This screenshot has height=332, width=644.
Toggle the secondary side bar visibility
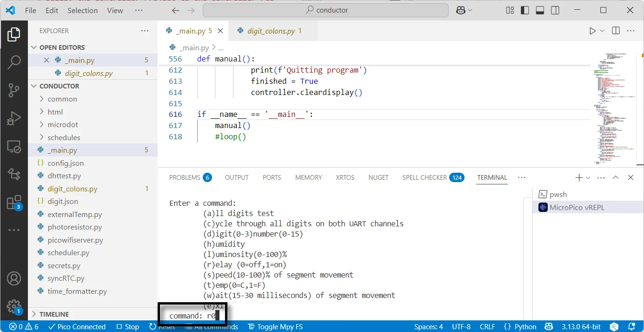[555, 10]
